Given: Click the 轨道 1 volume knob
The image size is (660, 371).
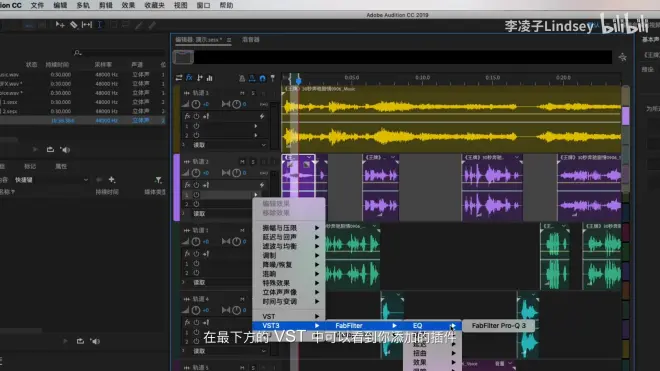Looking at the screenshot, I should 196,104.
